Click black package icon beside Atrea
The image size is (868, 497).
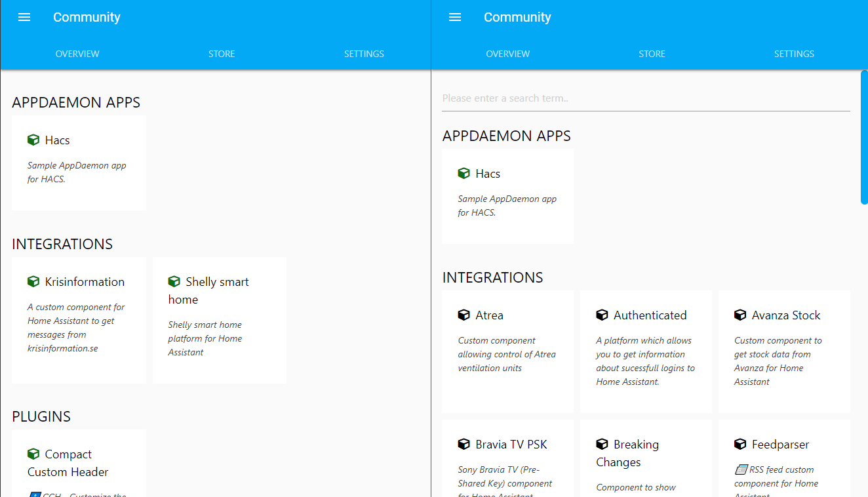(464, 315)
